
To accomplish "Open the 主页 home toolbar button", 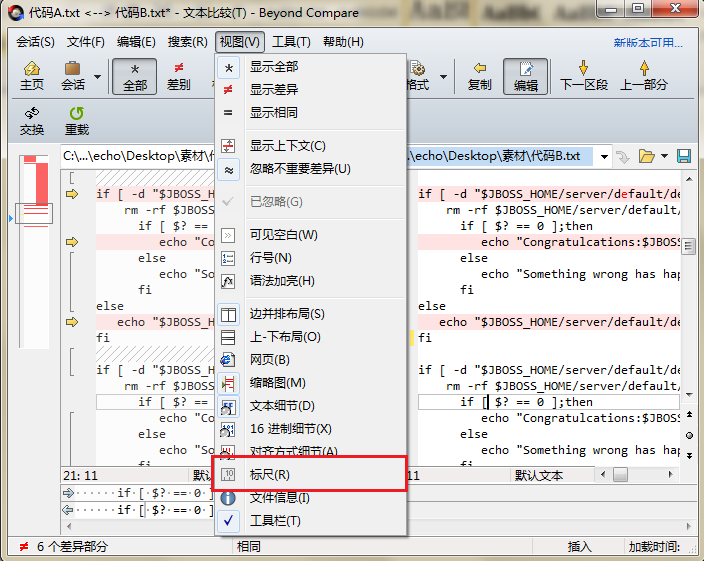I will 32,76.
